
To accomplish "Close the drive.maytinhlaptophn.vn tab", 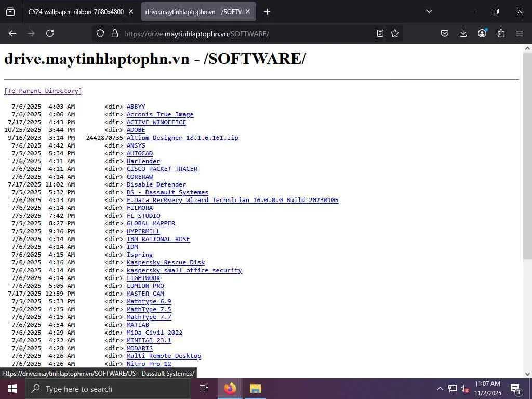I will point(248,11).
